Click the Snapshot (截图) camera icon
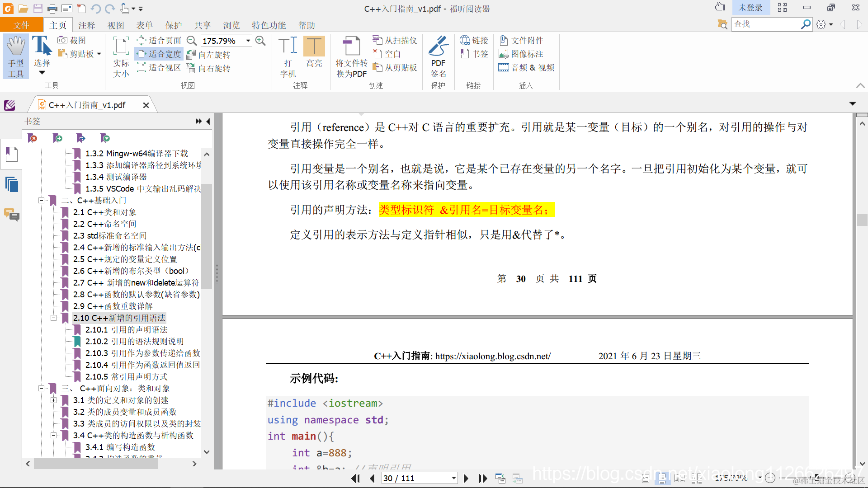The image size is (868, 488). pos(62,40)
